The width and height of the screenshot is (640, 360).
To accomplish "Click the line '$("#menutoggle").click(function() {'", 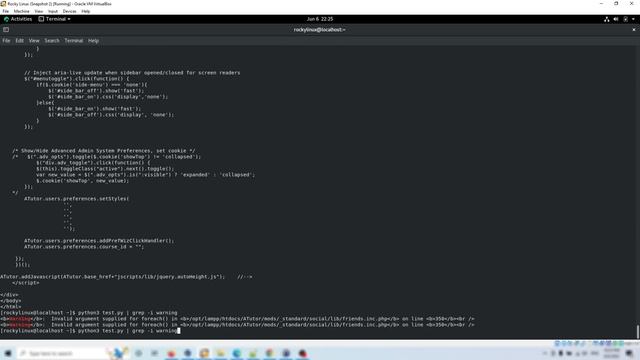I will [76, 79].
